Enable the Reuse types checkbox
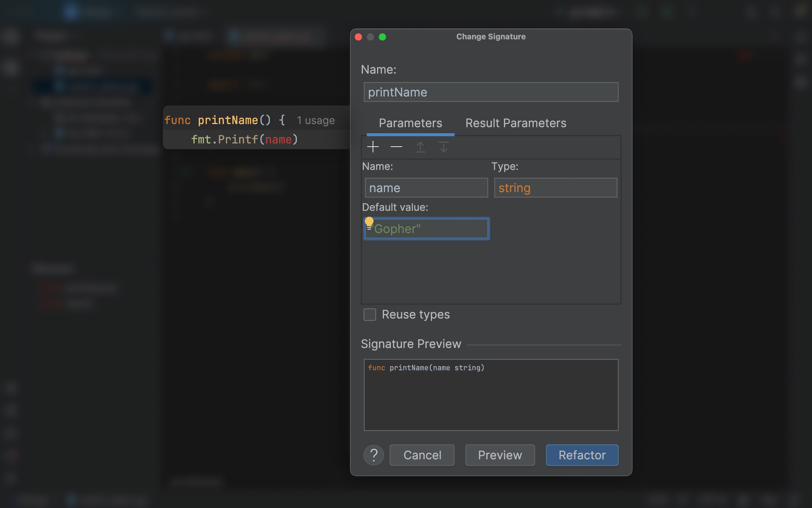This screenshot has height=508, width=812. (369, 314)
